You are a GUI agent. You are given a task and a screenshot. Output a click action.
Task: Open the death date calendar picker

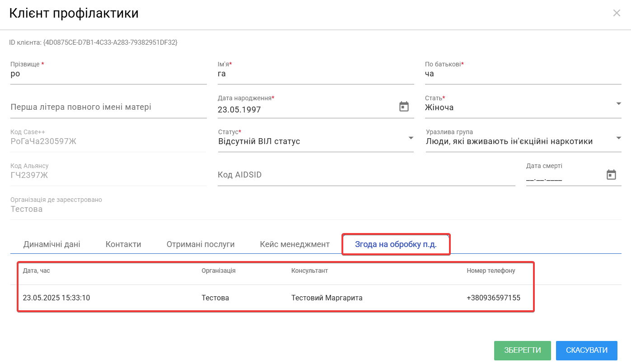(x=611, y=175)
